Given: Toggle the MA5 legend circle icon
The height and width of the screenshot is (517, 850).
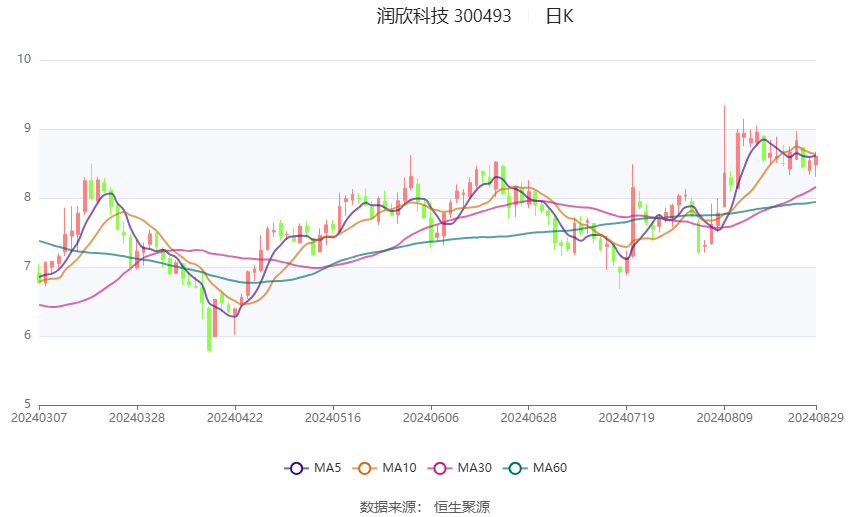Looking at the screenshot, I should click(296, 468).
